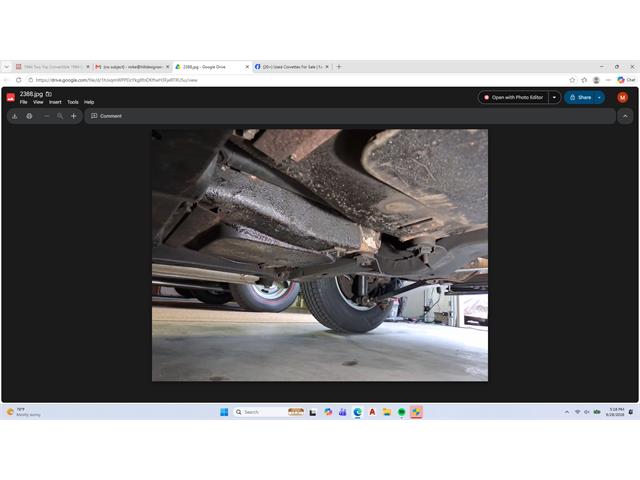
Task: Switch to the Facebook Used Corvettes tab
Action: tap(292, 67)
